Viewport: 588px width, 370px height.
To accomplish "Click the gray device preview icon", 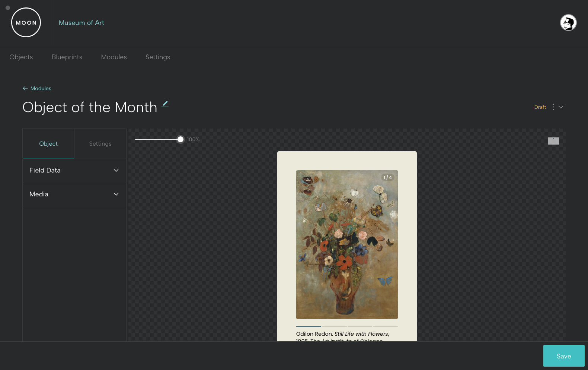I will 553,141.
